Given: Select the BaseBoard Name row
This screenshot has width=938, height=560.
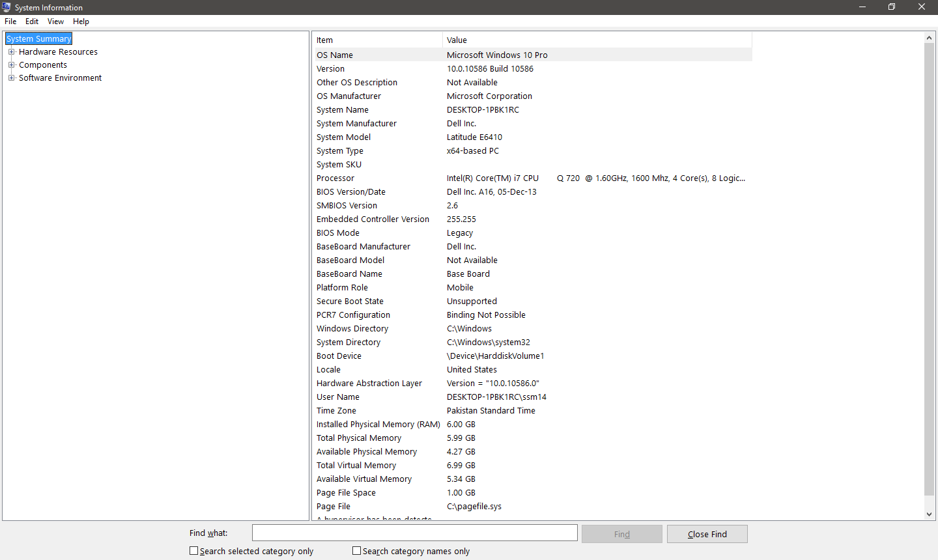Looking at the screenshot, I should point(532,273).
